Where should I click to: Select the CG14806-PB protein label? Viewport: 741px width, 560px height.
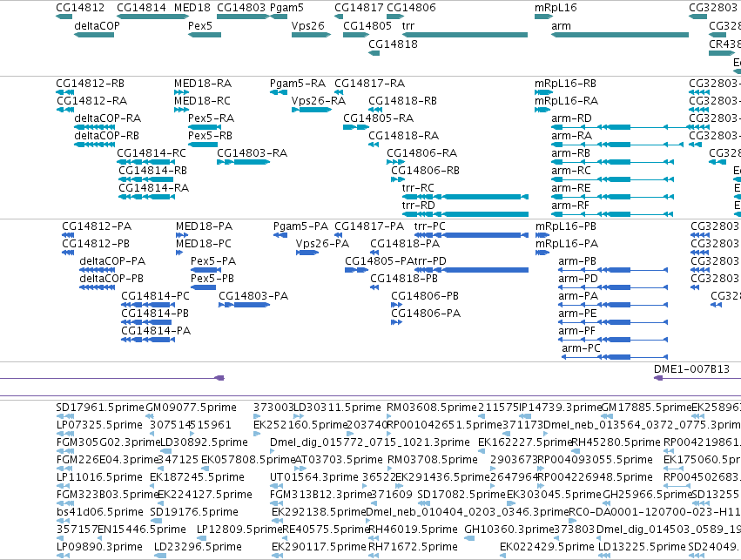pos(425,296)
